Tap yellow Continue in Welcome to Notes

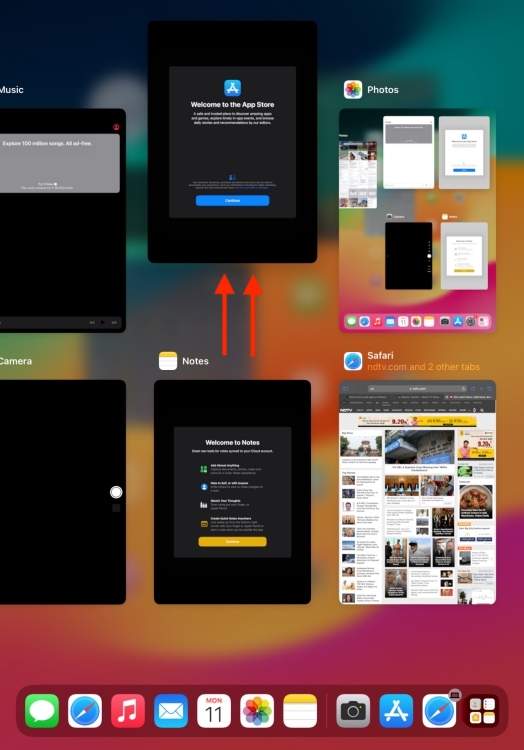pyautogui.click(x=232, y=541)
